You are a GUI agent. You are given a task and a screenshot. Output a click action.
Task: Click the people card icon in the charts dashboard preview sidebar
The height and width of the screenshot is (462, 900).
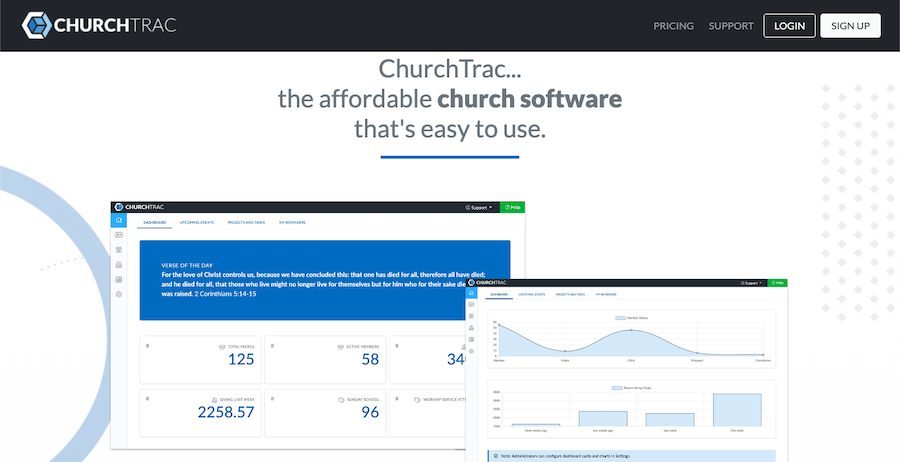471,304
